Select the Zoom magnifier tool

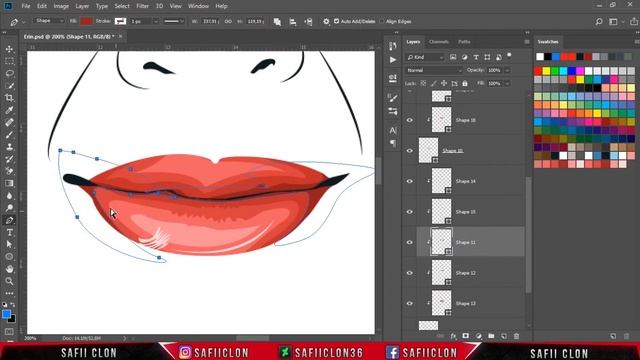coord(9,281)
